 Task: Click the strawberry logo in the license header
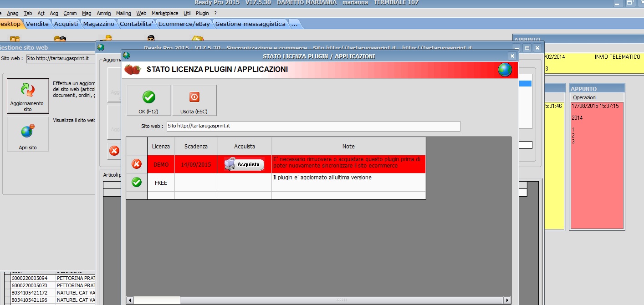(133, 70)
